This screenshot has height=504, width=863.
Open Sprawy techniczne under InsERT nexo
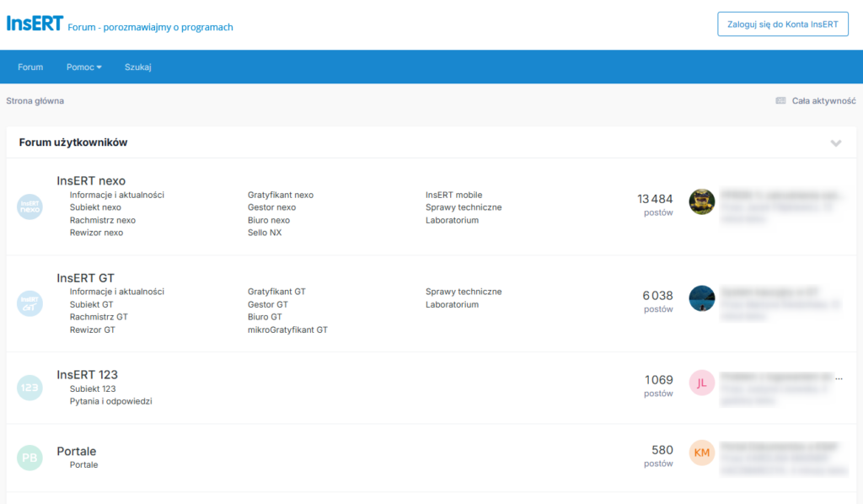click(x=464, y=207)
